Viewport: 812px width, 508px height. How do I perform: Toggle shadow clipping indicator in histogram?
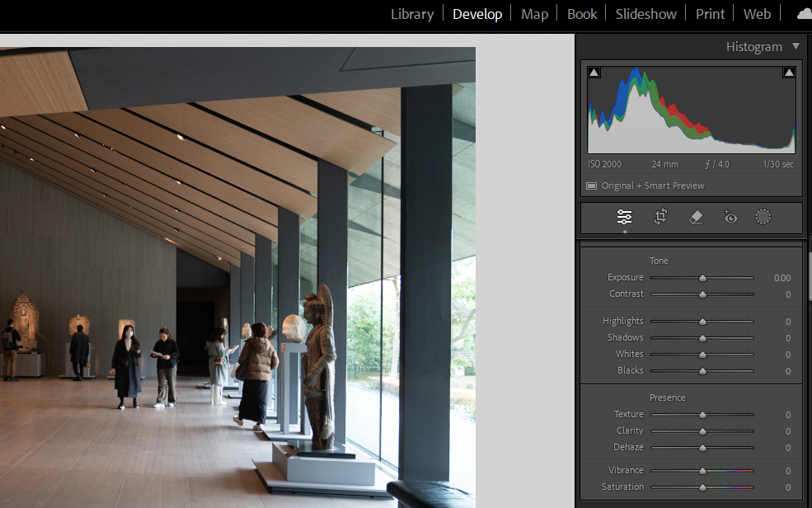(594, 73)
